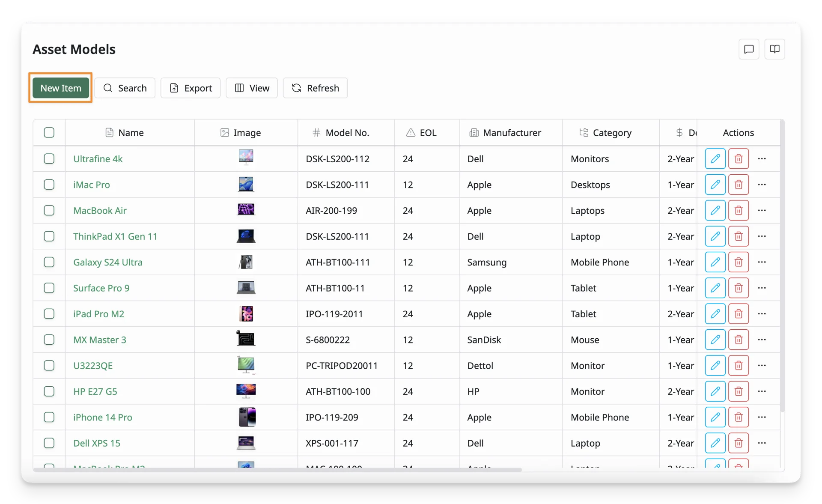This screenshot has height=504, width=822.
Task: Delete the Surface Pro 9 model
Action: (739, 288)
